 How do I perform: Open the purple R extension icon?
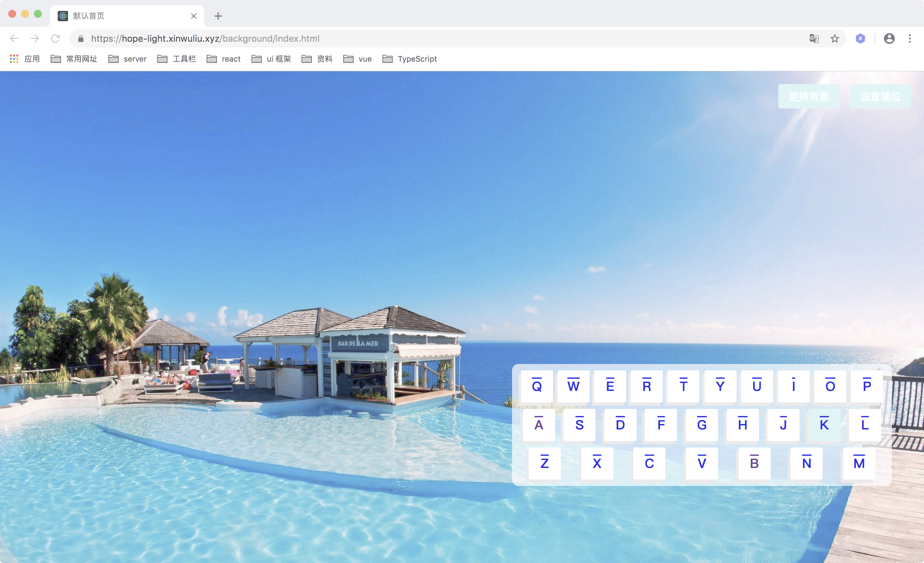click(x=860, y=39)
